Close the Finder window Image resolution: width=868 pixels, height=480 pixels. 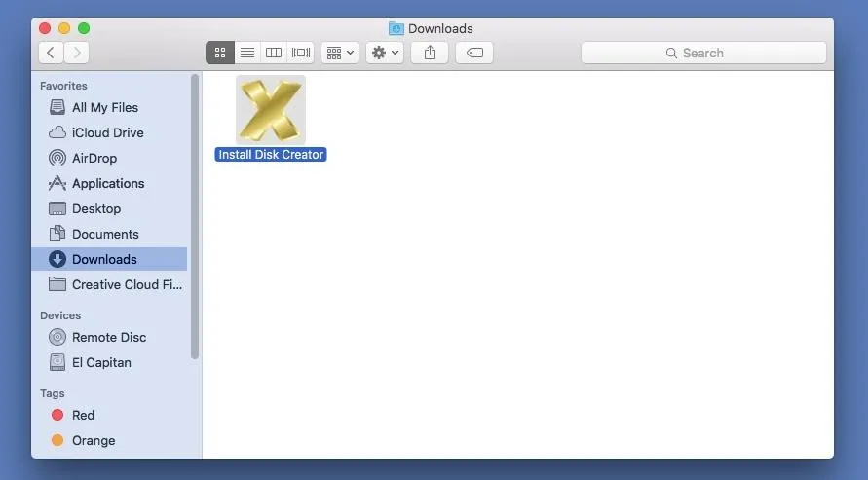point(45,28)
